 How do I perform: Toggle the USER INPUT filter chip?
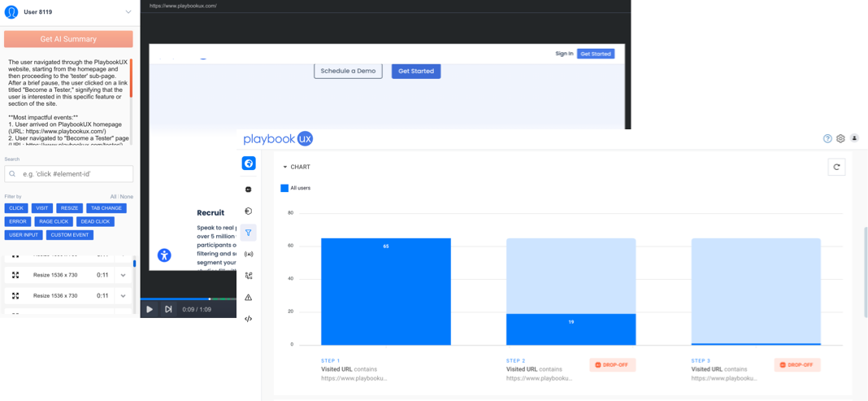tap(23, 235)
